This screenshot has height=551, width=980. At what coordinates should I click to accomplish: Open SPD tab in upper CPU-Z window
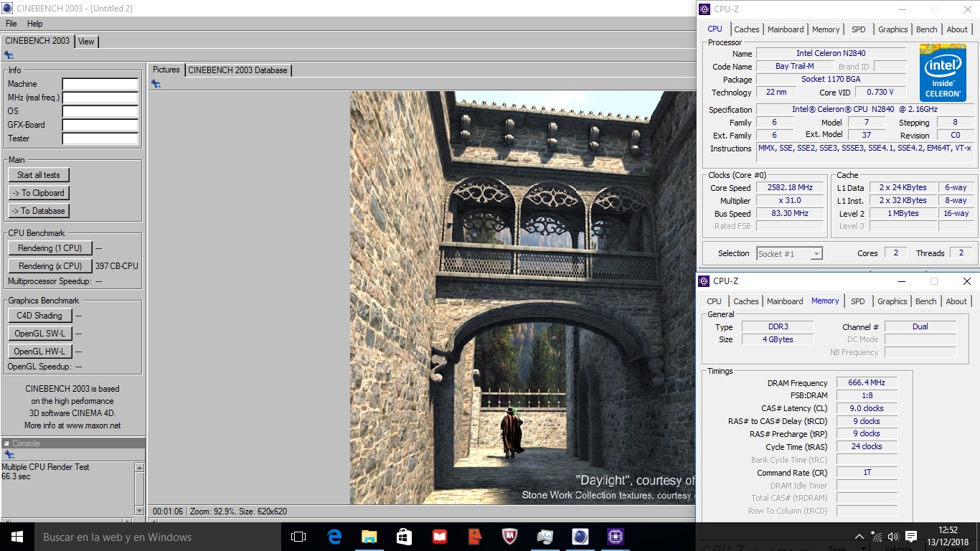859,29
